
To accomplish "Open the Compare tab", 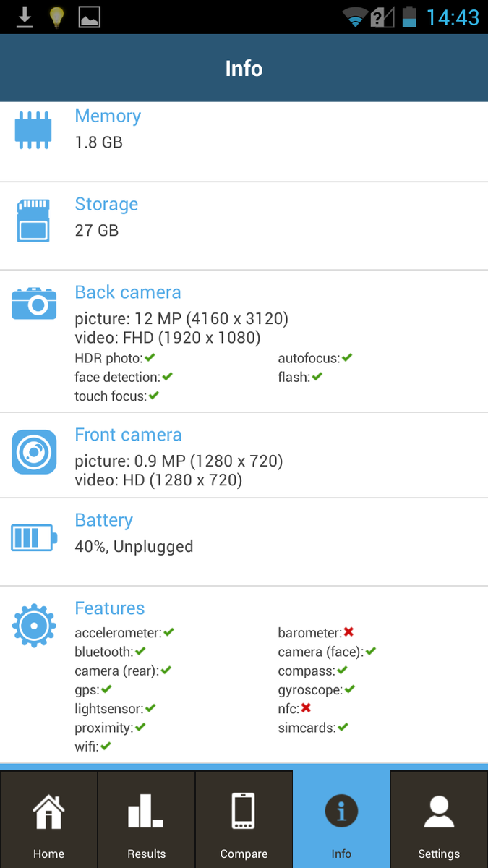I will (x=244, y=820).
